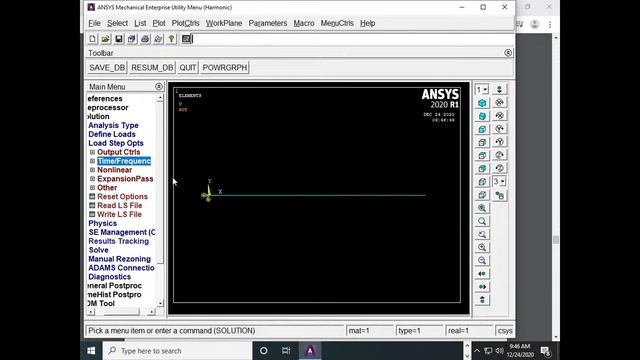This screenshot has width=640, height=360.
Task: Expand the Nonlinear tree node
Action: (92, 170)
